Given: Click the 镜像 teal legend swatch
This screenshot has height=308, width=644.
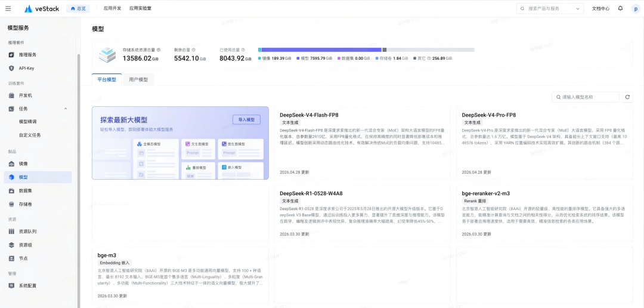Looking at the screenshot, I should (x=259, y=58).
